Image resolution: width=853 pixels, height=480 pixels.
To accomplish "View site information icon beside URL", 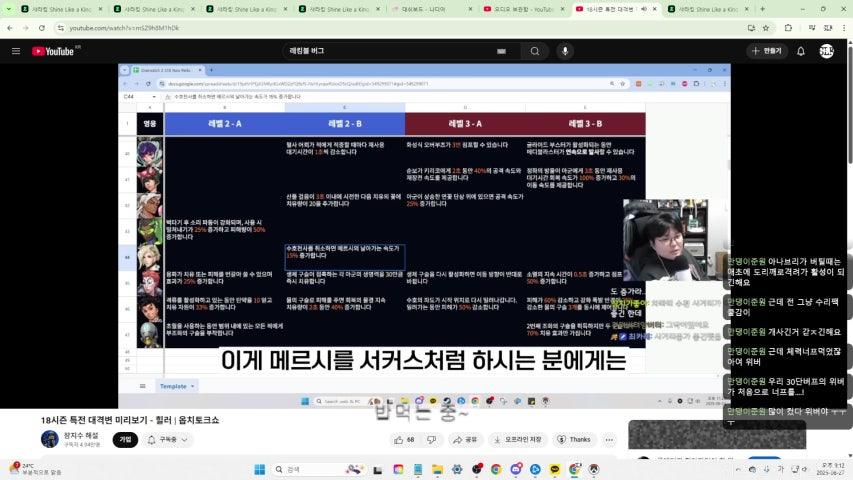I will point(60,28).
